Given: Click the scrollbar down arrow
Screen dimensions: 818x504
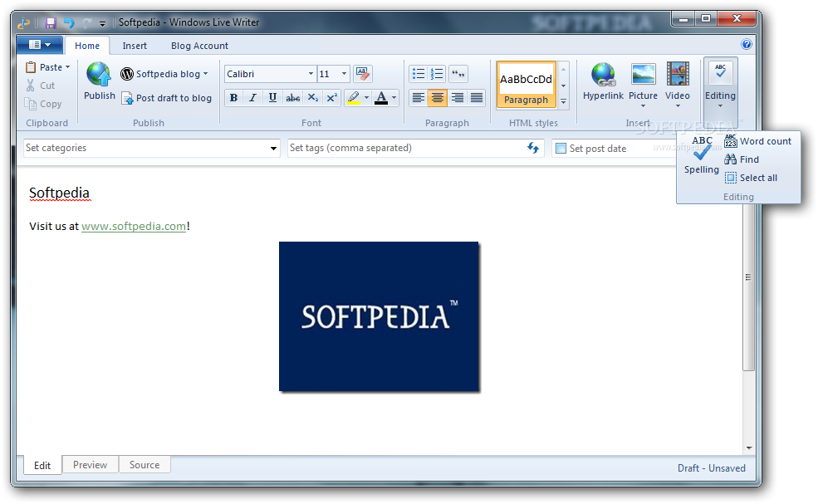Looking at the screenshot, I should tap(748, 448).
